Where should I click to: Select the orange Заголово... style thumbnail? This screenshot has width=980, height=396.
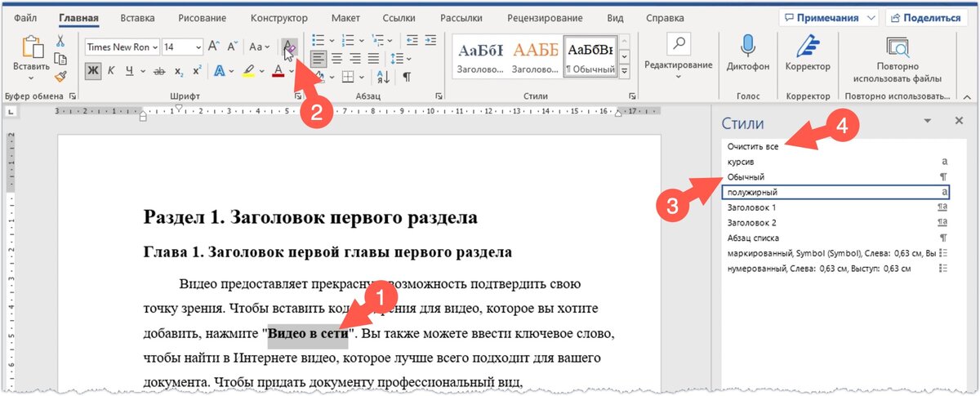pyautogui.click(x=534, y=56)
